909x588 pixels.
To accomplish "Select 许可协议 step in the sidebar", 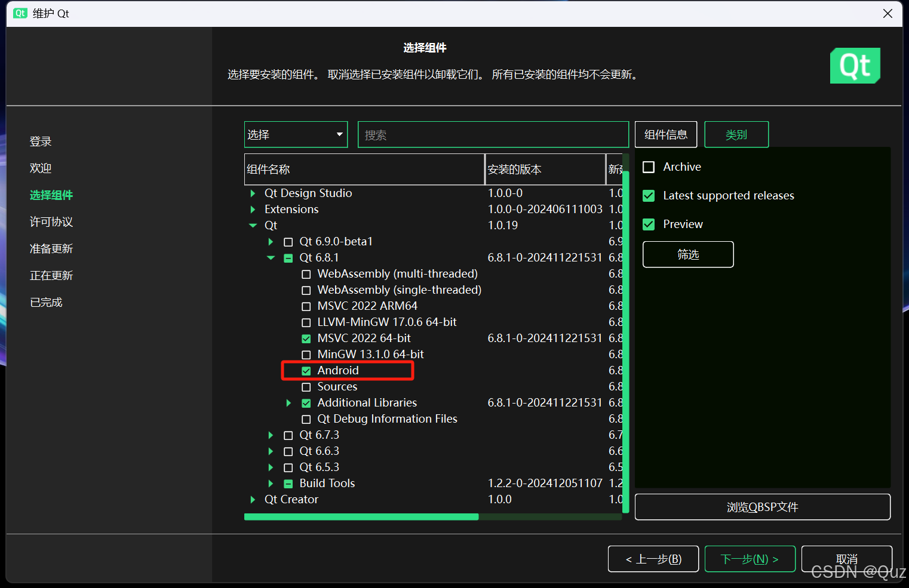I will (51, 222).
